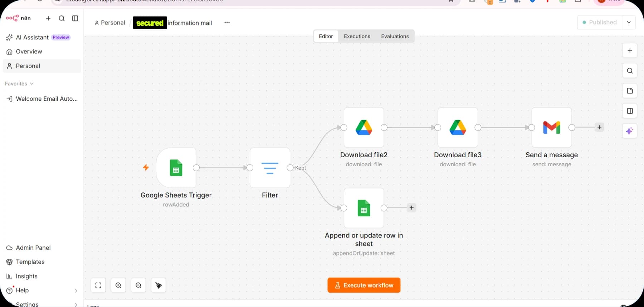Open Welcome Email Auto... favorite workflow
644x307 pixels.
(x=42, y=99)
